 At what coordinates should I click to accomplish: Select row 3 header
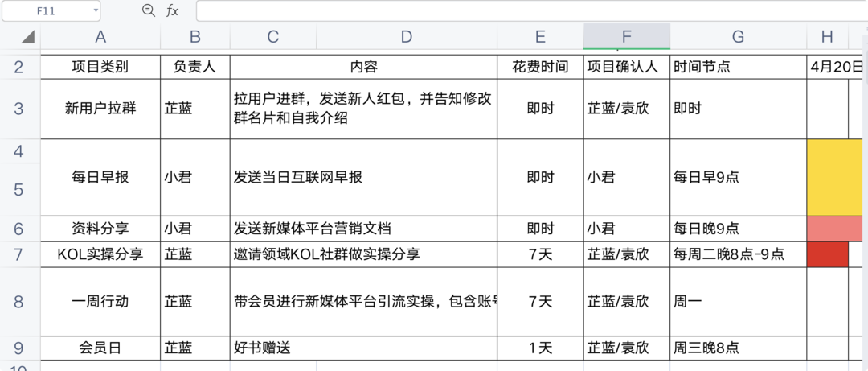pos(19,109)
